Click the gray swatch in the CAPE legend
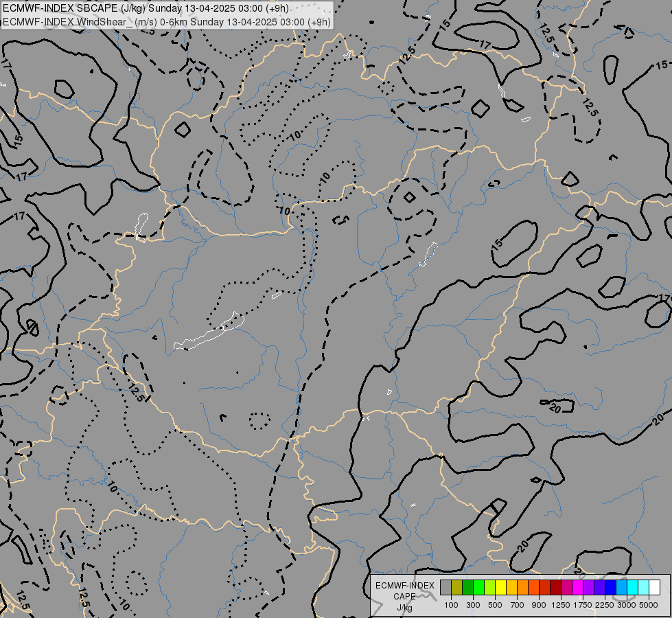 point(445,587)
